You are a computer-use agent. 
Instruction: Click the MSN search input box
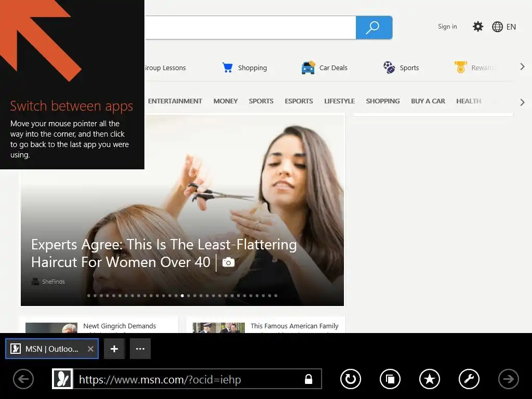click(x=250, y=28)
